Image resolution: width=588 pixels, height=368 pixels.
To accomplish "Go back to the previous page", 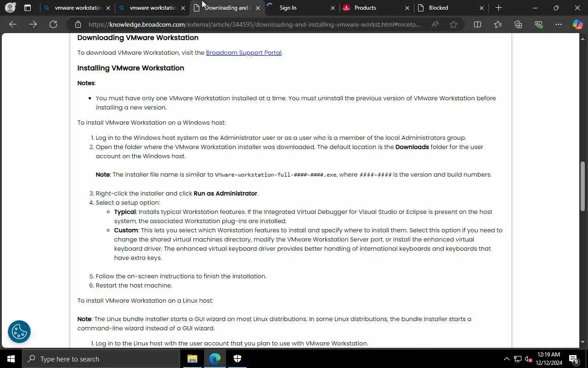I will click(13, 24).
